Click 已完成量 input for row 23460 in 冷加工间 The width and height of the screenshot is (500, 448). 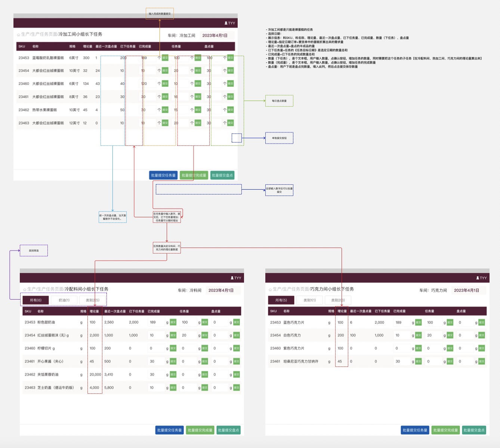point(148,83)
